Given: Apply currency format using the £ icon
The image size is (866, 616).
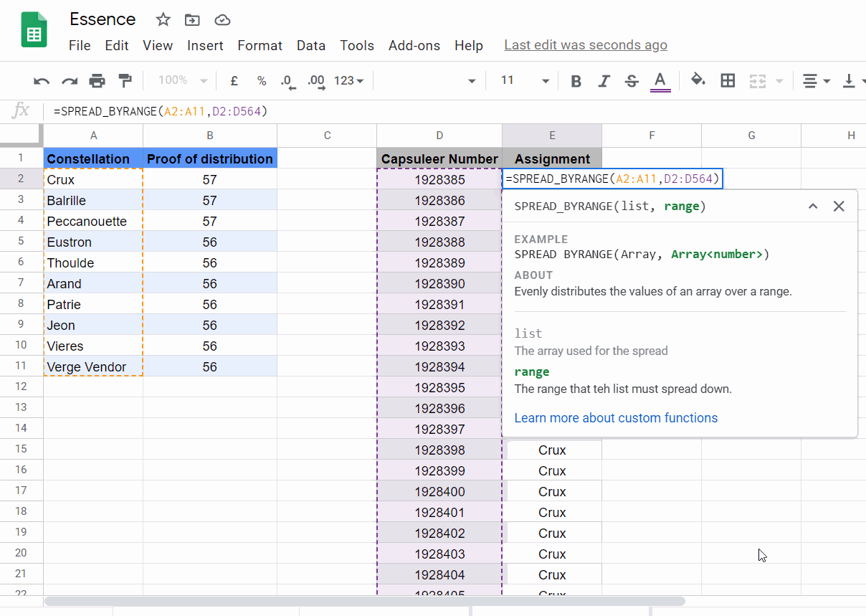Looking at the screenshot, I should tap(234, 80).
